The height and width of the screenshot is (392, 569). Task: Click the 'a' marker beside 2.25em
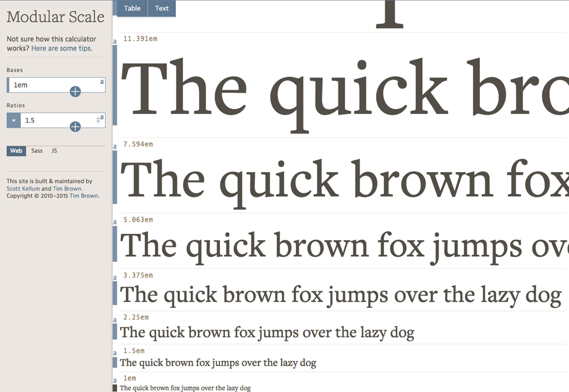pyautogui.click(x=115, y=320)
